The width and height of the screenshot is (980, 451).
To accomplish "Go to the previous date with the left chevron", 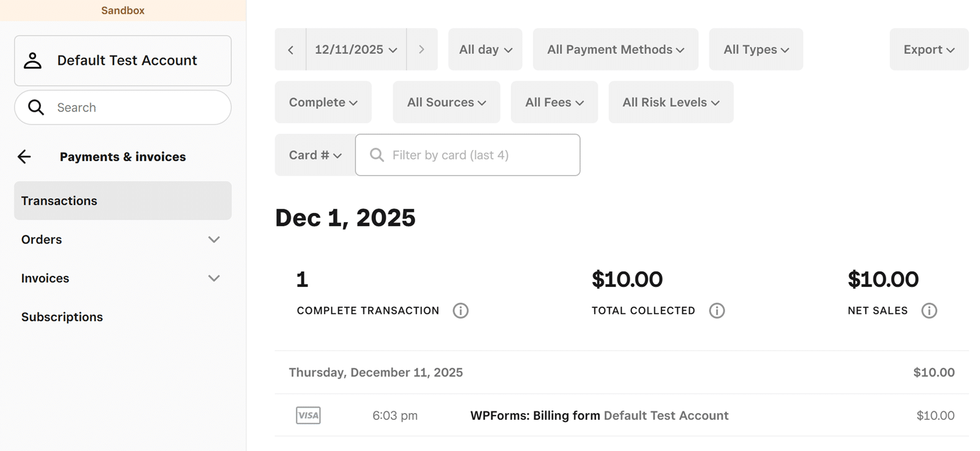I will point(290,50).
